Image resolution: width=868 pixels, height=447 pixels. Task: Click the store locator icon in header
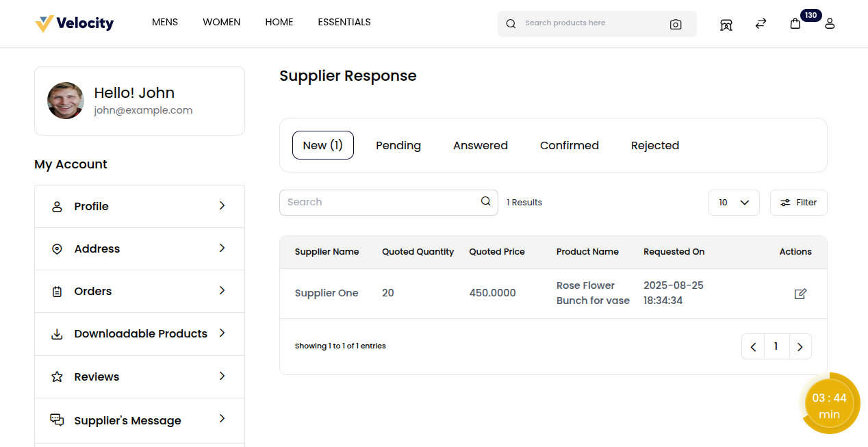[x=726, y=24]
